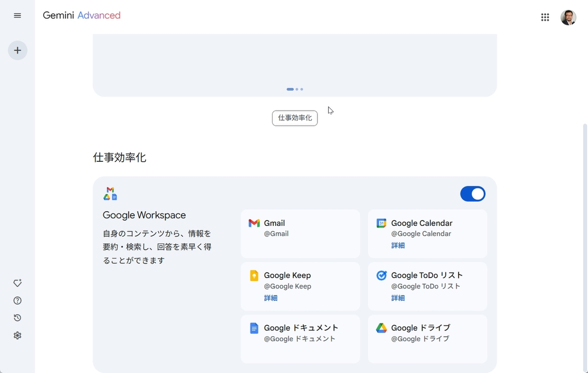Select the Google ドライブ card title

click(x=420, y=328)
